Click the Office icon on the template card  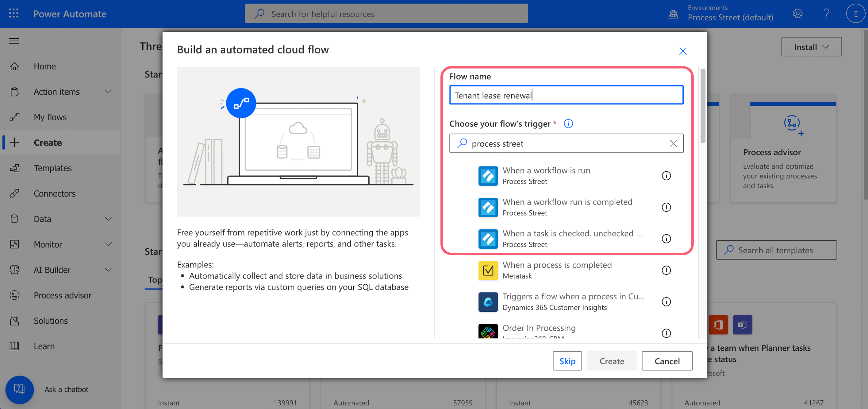[x=718, y=325]
